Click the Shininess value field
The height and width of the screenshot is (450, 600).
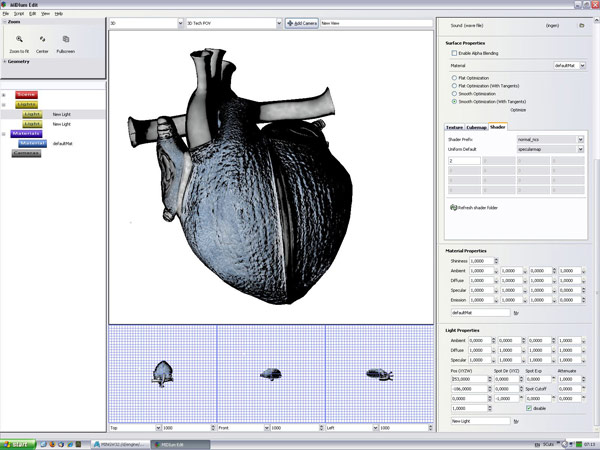[481, 261]
